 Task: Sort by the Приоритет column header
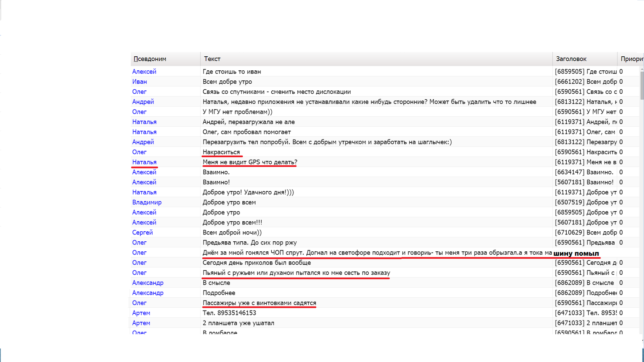631,59
